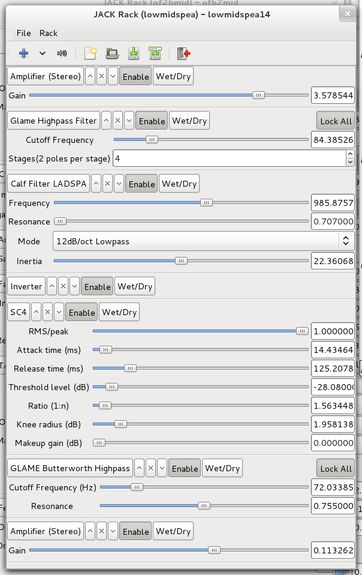
Task: Create a new rack with the page icon
Action: click(x=90, y=54)
